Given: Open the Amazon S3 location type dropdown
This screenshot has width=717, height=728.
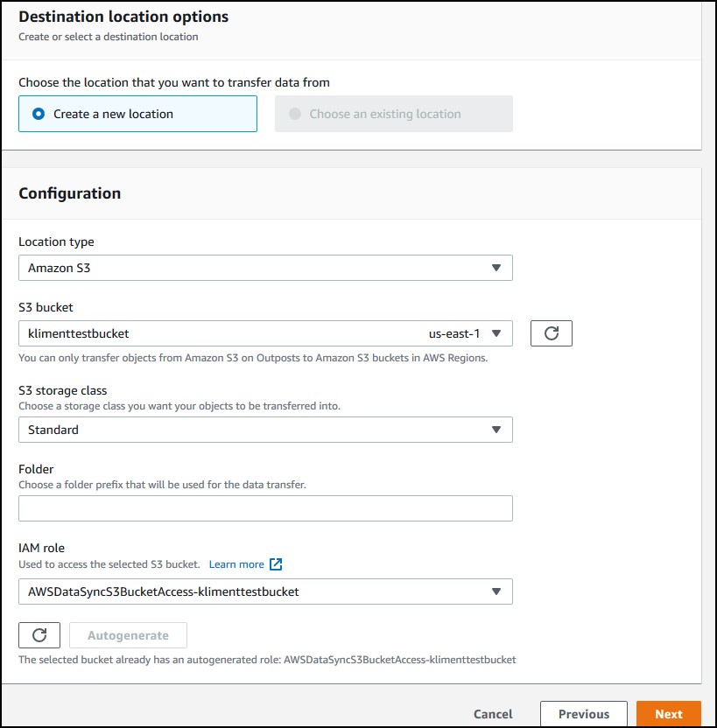Looking at the screenshot, I should point(265,268).
